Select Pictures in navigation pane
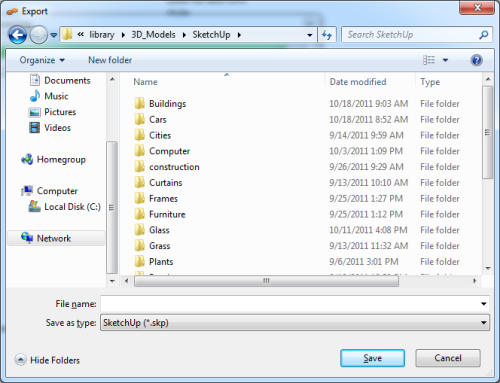500x383 pixels. pyautogui.click(x=52, y=112)
